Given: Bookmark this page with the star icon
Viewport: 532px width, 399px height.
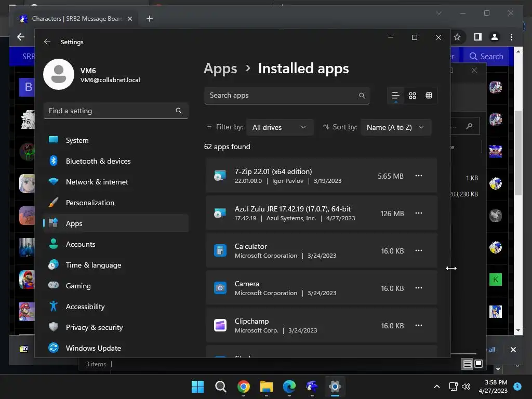Looking at the screenshot, I should coord(457,37).
